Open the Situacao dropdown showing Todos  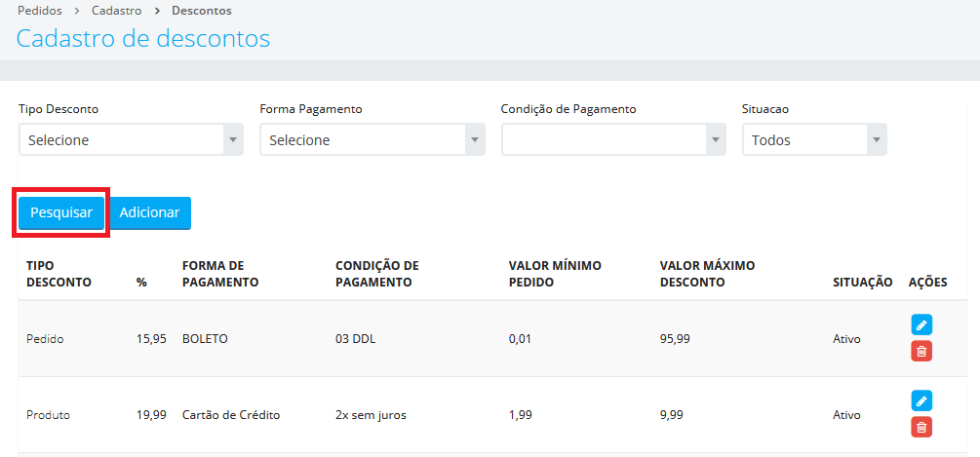[815, 140]
